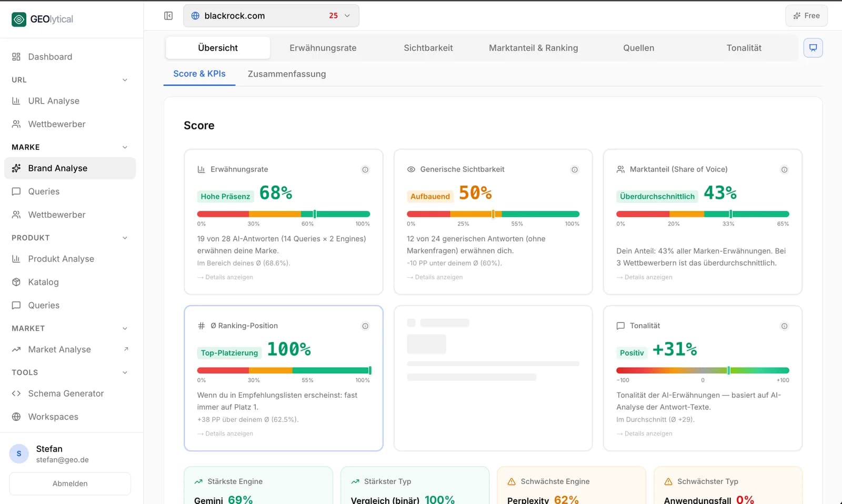
Task: Click the GEOlytical logo icon
Action: [x=19, y=19]
